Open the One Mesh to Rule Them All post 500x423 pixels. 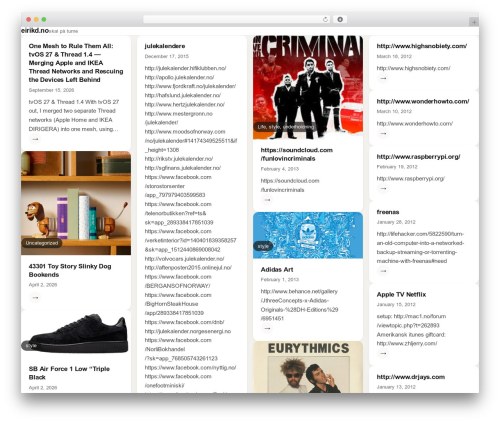point(76,63)
